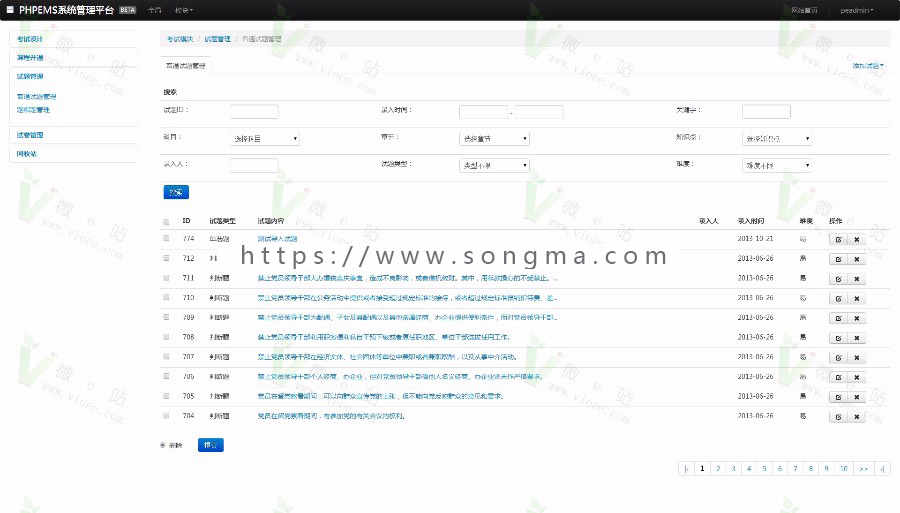This screenshot has width=900, height=513.
Task: Tick checkbox for row 774
Action: tap(166, 238)
